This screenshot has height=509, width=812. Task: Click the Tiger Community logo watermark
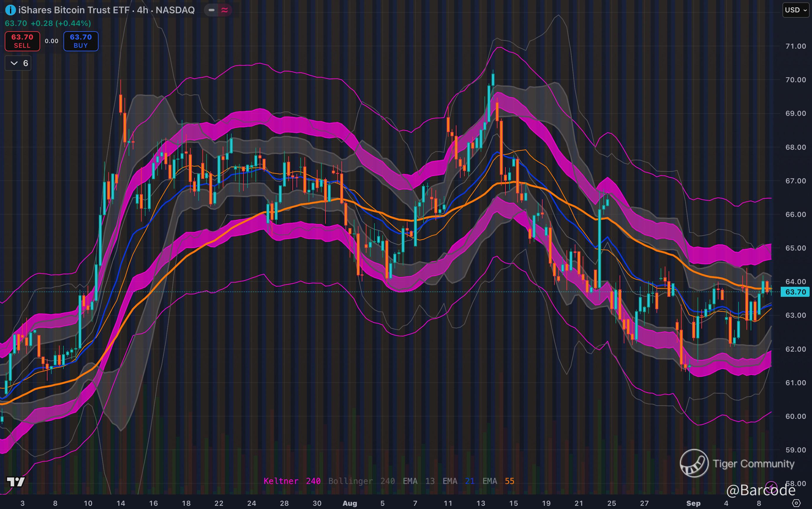click(x=694, y=463)
